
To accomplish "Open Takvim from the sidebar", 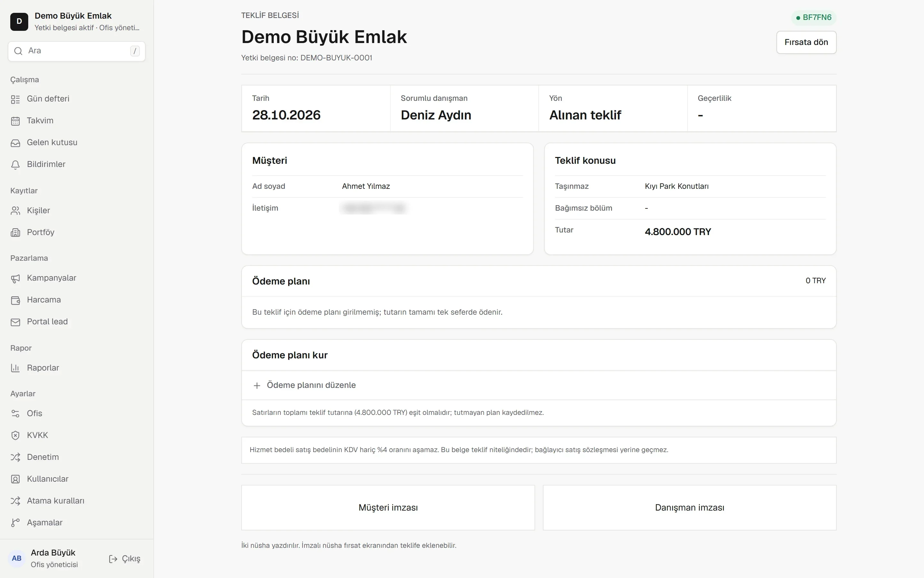I will 77,121.
